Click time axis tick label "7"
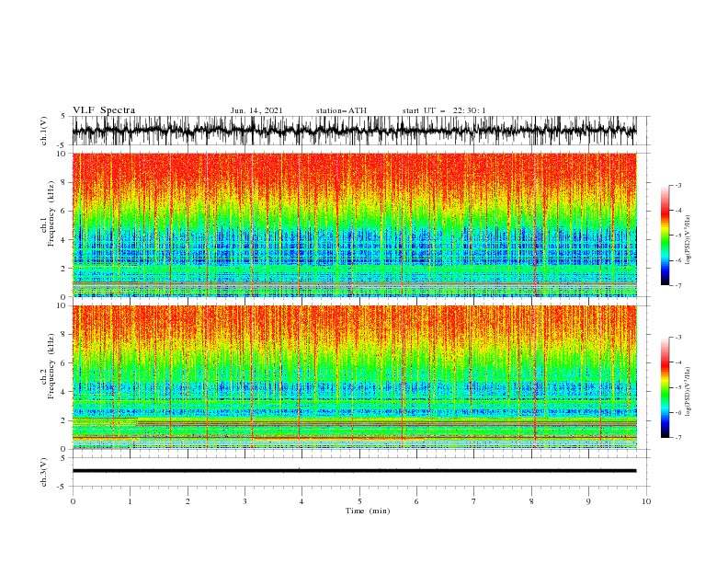728x563 pixels. [x=474, y=501]
